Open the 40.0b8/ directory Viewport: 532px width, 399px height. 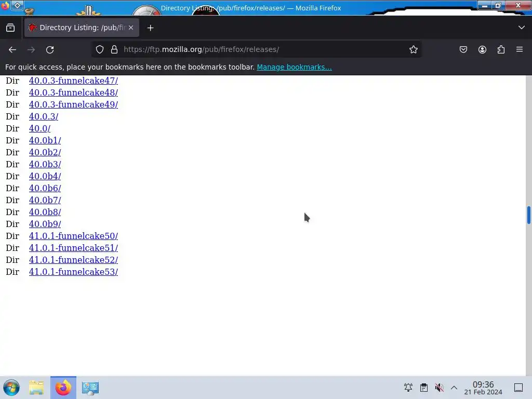[45, 212]
